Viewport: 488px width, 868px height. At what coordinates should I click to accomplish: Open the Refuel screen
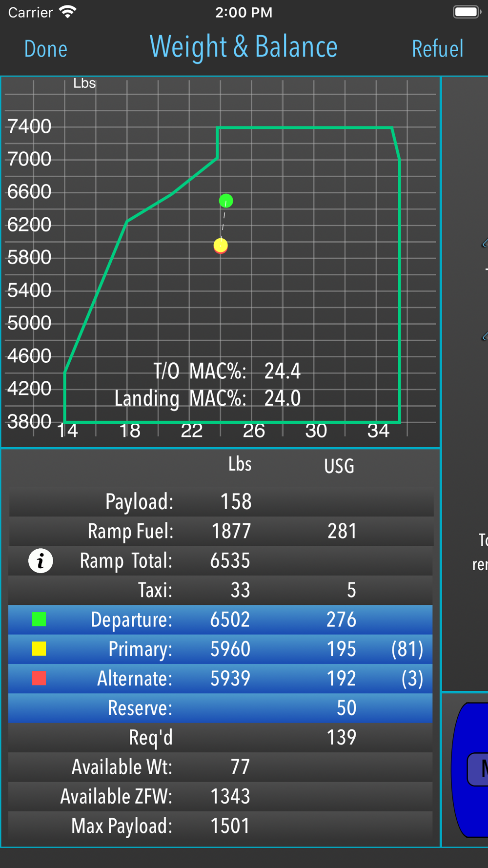(x=437, y=49)
